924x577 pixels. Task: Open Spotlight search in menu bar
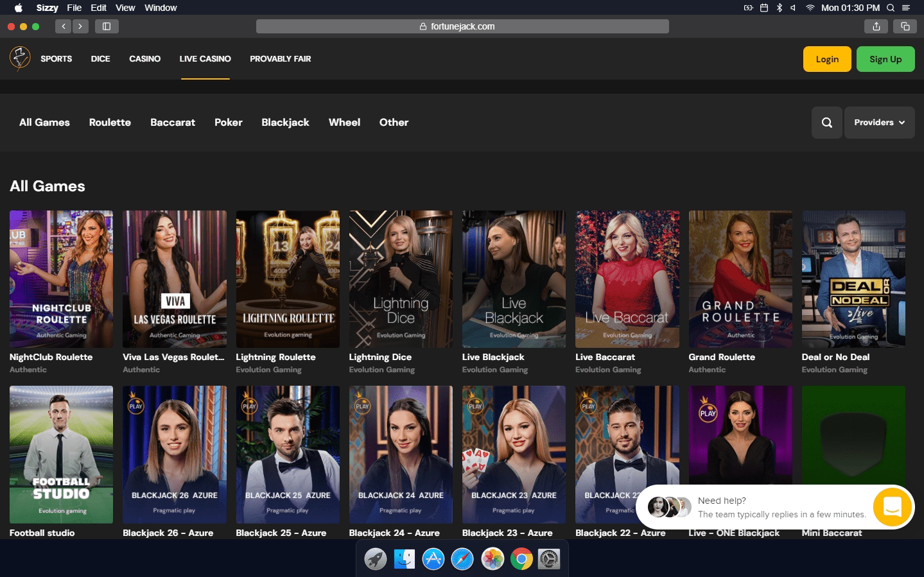891,8
